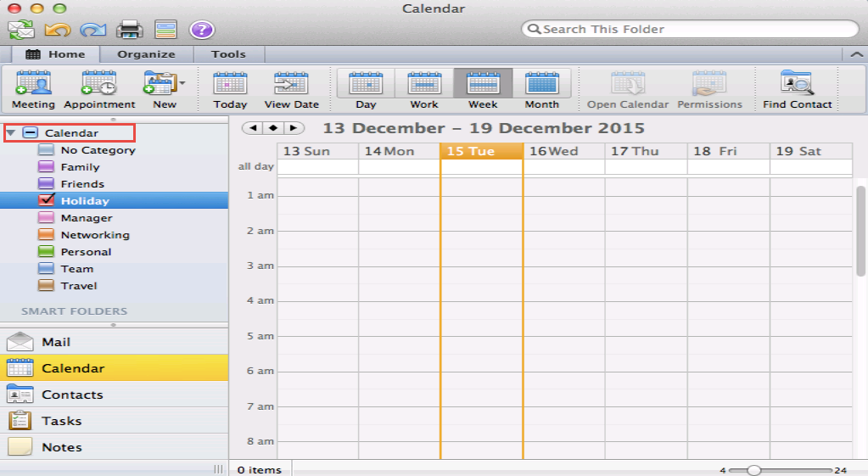Click Open Calendar icon
This screenshot has width=868, height=476.
(x=628, y=84)
